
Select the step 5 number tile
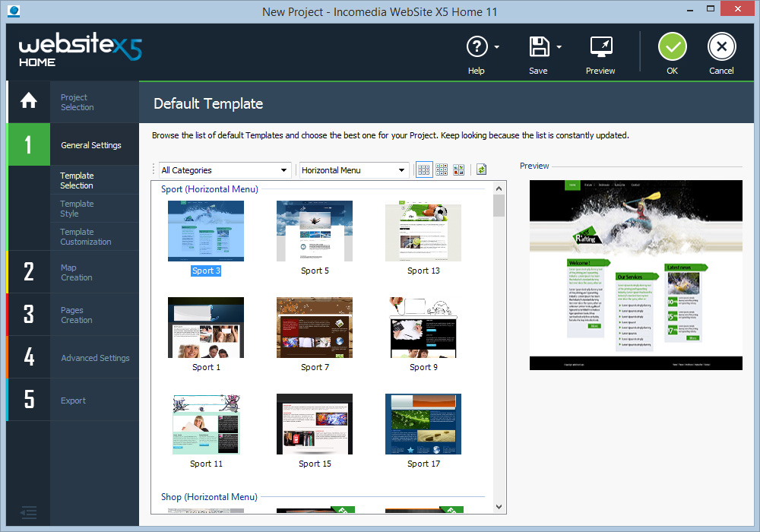pyautogui.click(x=29, y=400)
